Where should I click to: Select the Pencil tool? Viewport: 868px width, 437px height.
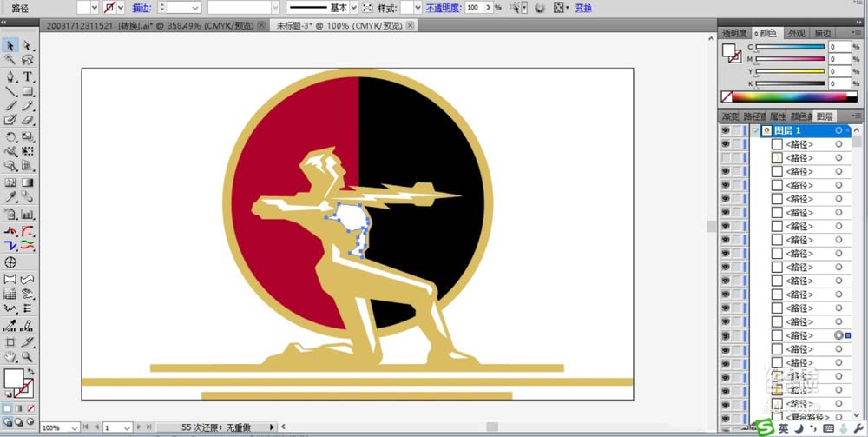(28, 106)
